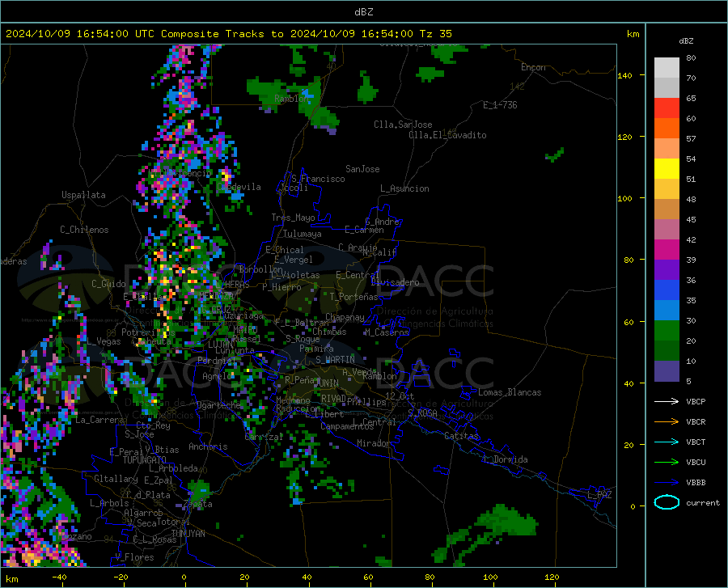Click the dBZ title at top
728x588 pixels.
click(363, 12)
